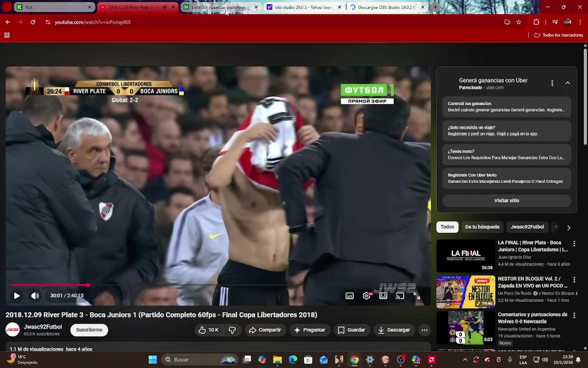Open Jwasc92Futbol channel avatar

[x=12, y=330]
